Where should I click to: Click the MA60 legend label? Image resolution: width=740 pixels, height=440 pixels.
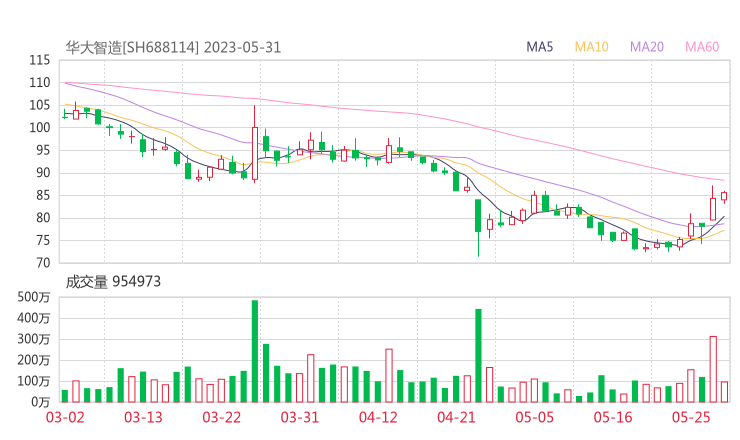tap(702, 47)
